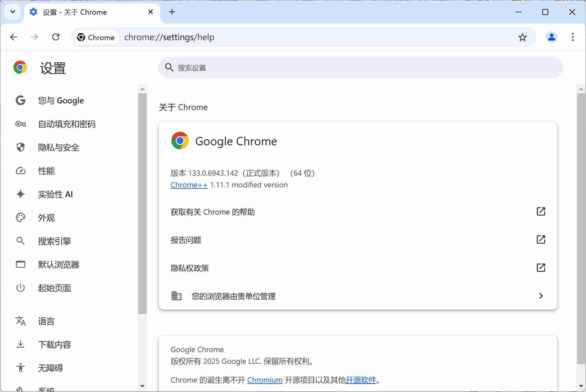The width and height of the screenshot is (586, 392).
Task: Click external link icon for 报告问题
Action: click(x=541, y=240)
